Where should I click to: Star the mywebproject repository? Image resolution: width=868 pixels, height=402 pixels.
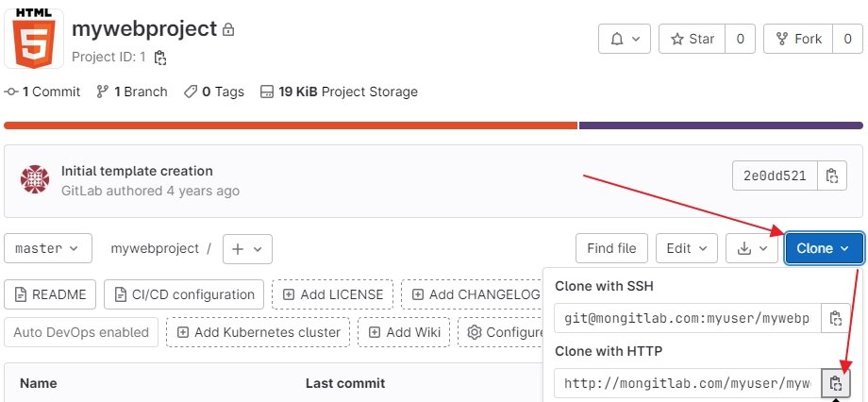(x=693, y=39)
